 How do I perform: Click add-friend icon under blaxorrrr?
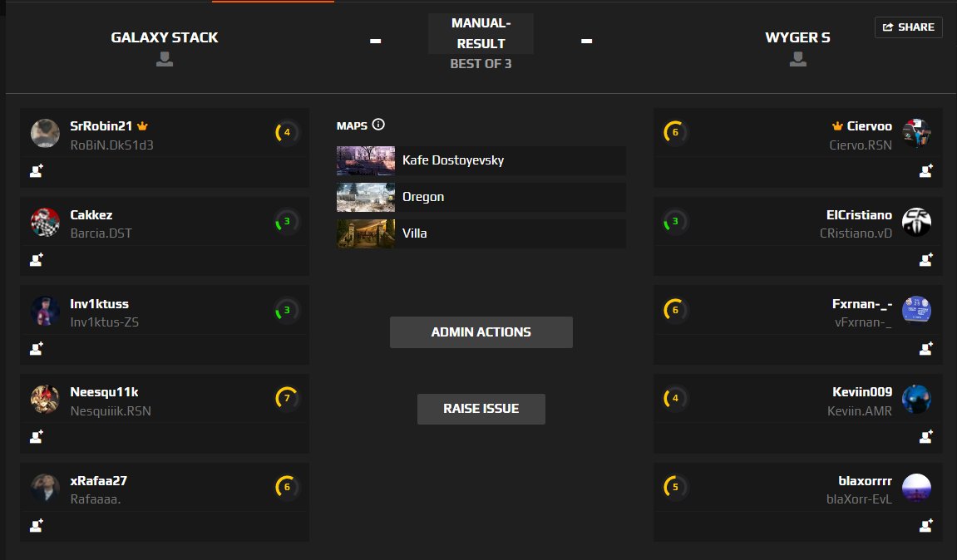tap(926, 525)
